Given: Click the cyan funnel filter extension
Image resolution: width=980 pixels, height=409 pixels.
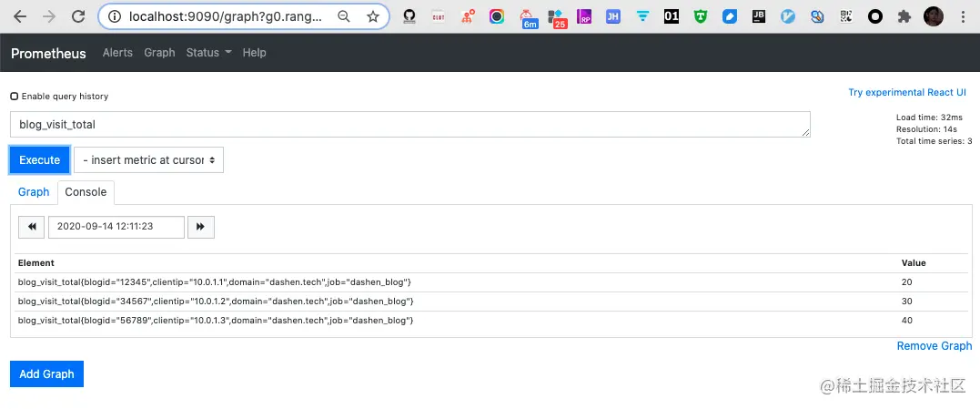Looking at the screenshot, I should coord(642,17).
